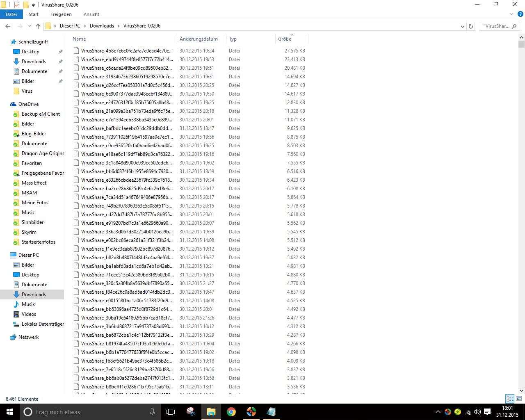Image resolution: width=525 pixels, height=420 pixels.
Task: Open the Snipping Tool scissors icon on taskbar
Action: [191, 412]
